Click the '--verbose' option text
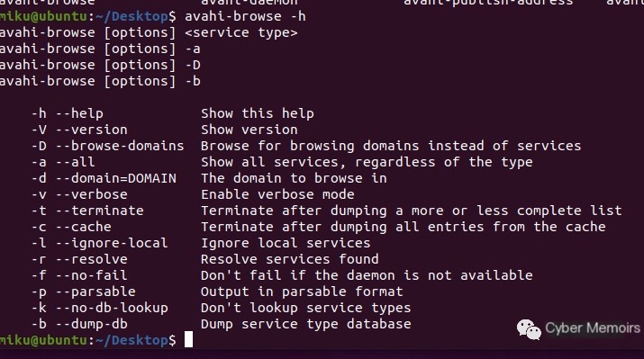 (x=92, y=194)
